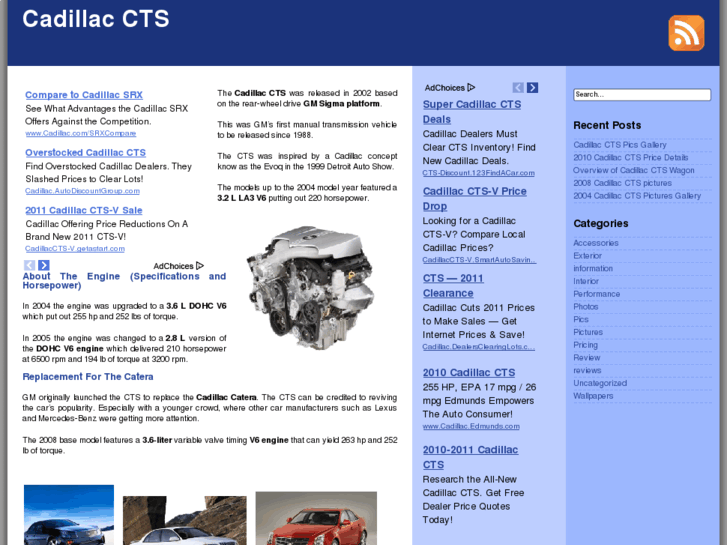Open Super Cadillac CTS Deals ad

[x=472, y=112]
